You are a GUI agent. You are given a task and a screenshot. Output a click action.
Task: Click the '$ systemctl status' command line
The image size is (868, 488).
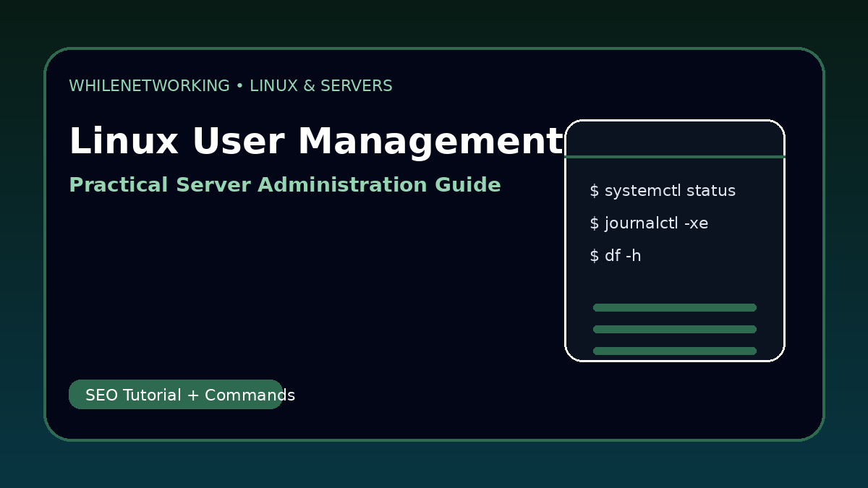coord(663,191)
